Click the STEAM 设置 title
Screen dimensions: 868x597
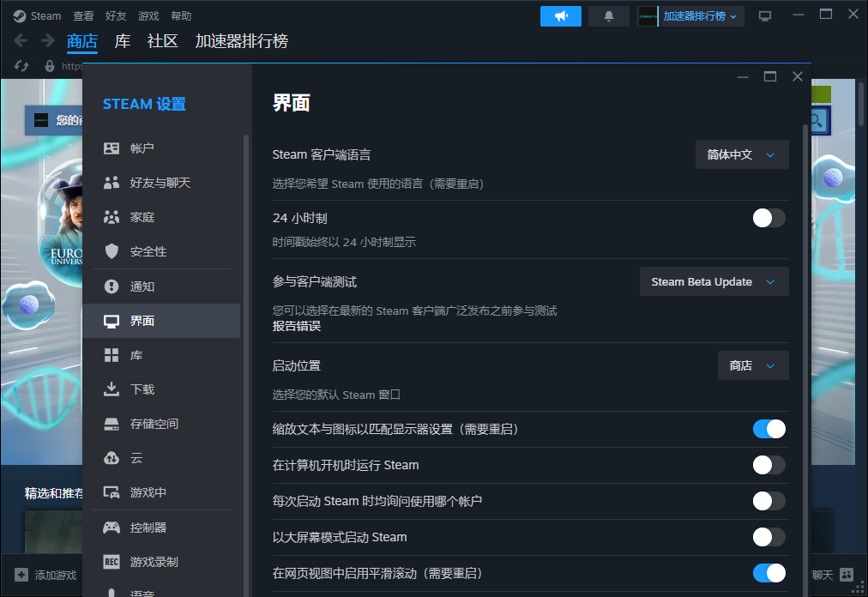pos(144,104)
